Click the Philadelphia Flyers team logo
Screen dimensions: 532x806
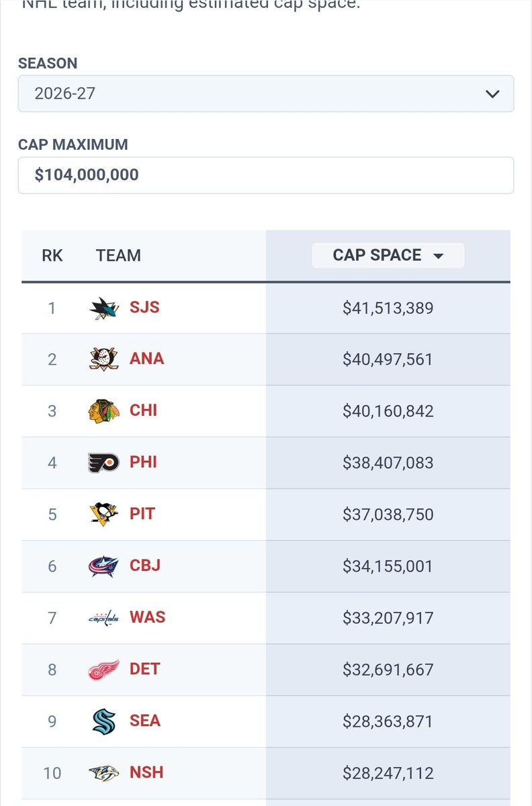104,463
